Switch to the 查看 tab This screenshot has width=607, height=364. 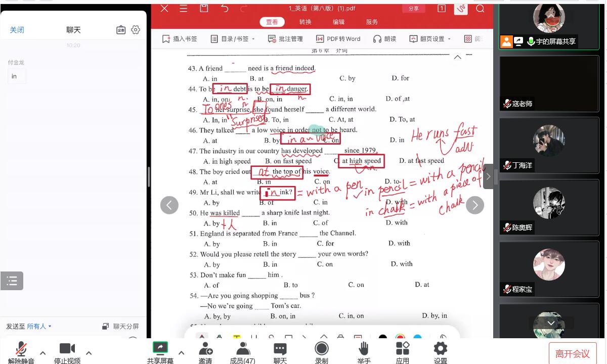[272, 22]
